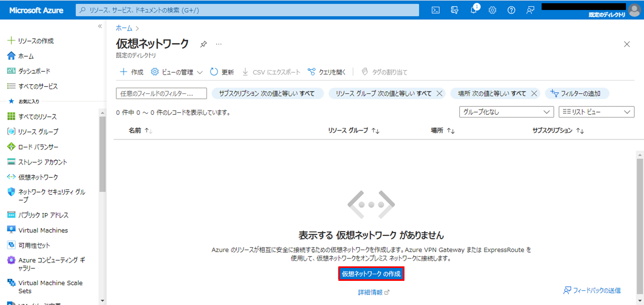Open ダッシュボード in sidebar
This screenshot has width=644, height=305.
click(29, 71)
